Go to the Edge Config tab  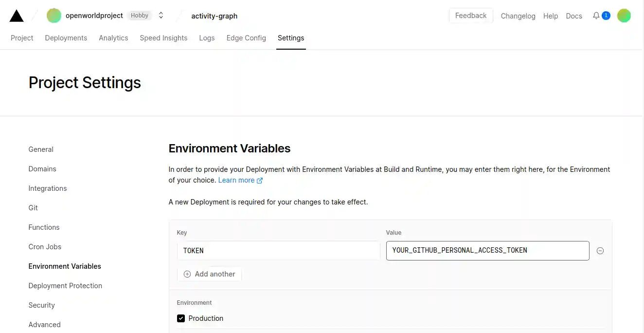coord(246,38)
